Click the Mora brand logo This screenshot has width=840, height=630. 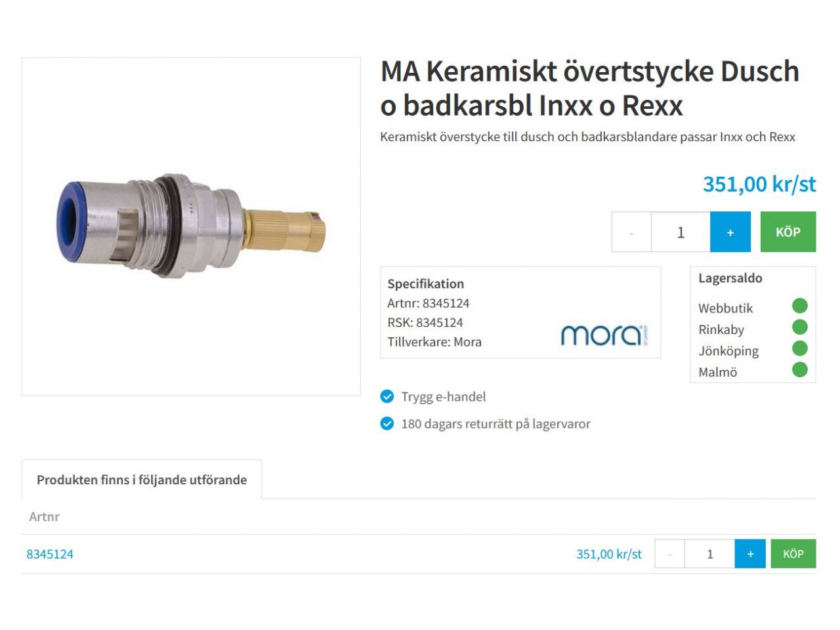click(x=603, y=335)
